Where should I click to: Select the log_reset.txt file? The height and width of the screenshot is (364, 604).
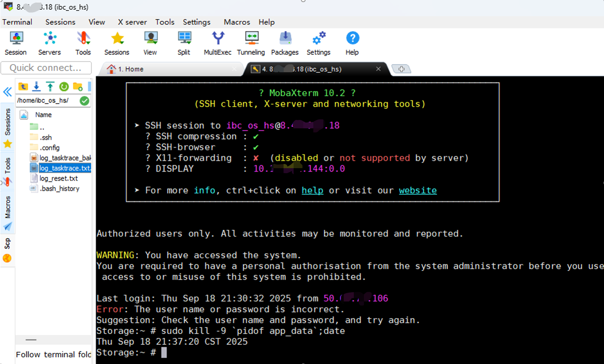[x=55, y=178]
